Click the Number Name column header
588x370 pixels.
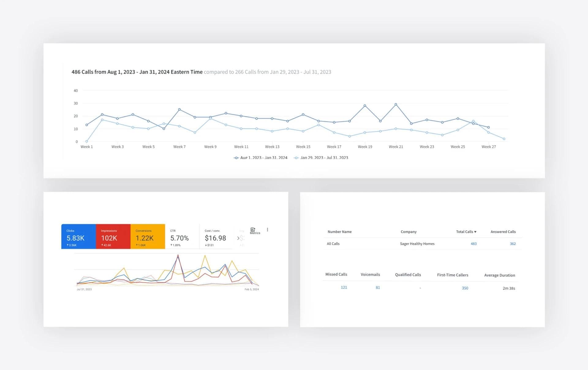pos(339,232)
